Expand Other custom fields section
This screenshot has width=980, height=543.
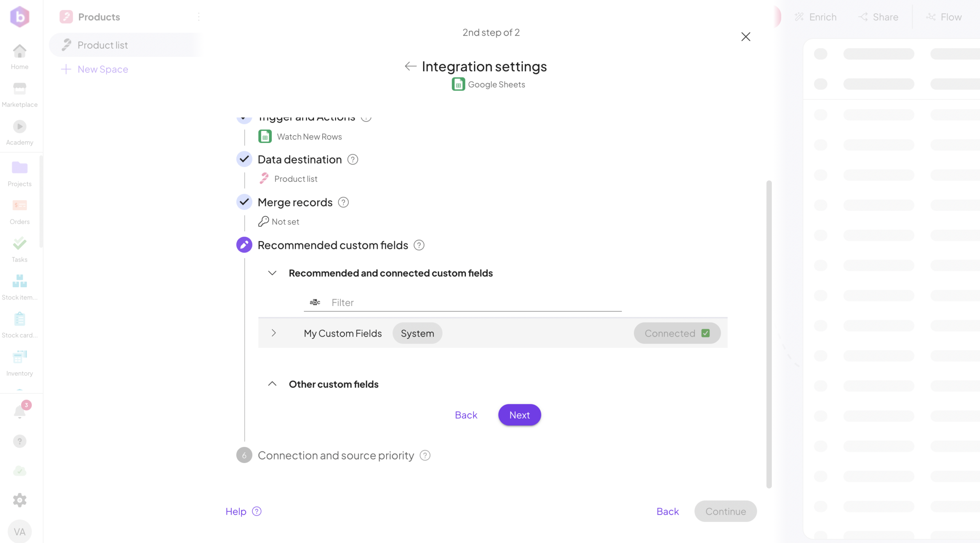(272, 384)
